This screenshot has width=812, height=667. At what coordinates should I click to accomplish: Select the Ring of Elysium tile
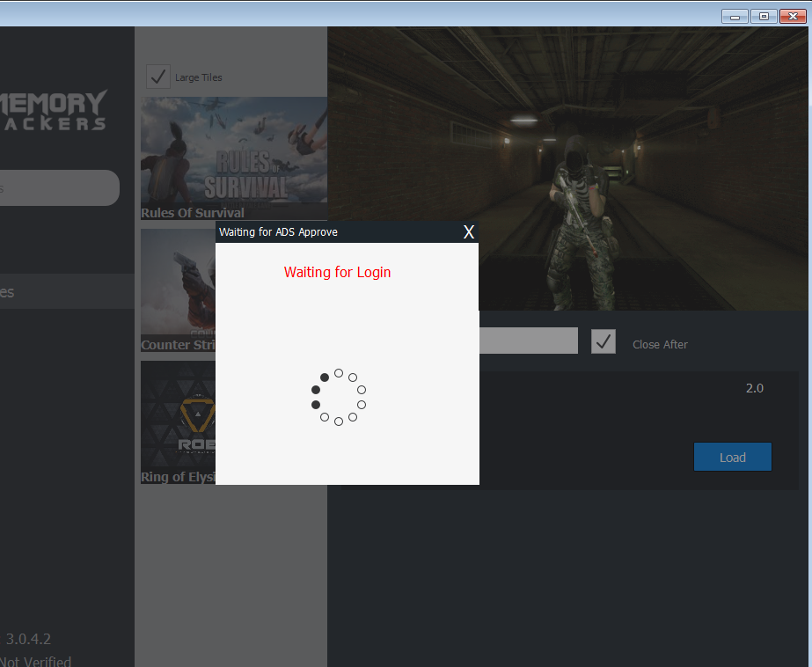(178, 422)
